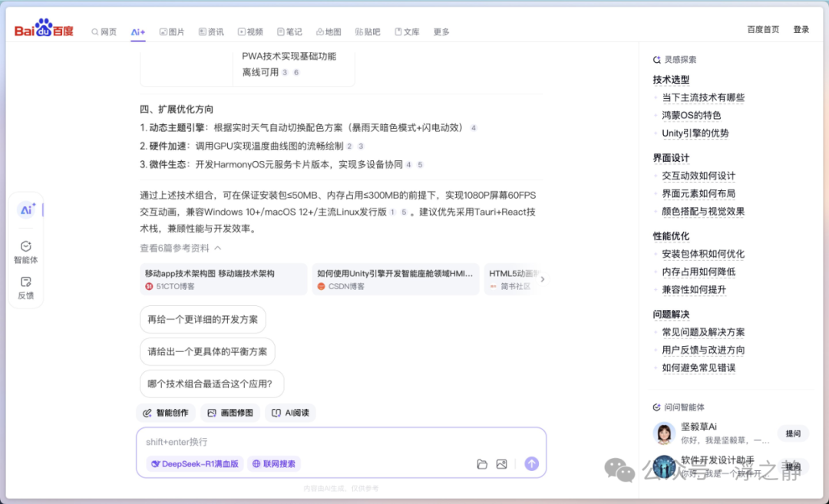This screenshot has width=829, height=504.
Task: Collapse the 查看6篇参考资料 list
Action: pos(180,248)
